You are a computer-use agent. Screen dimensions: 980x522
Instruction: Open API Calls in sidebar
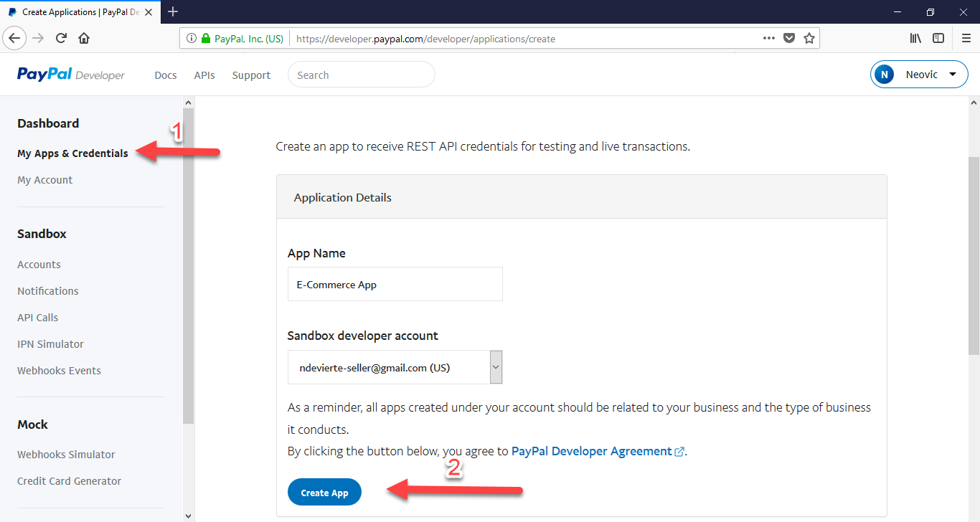click(x=37, y=318)
